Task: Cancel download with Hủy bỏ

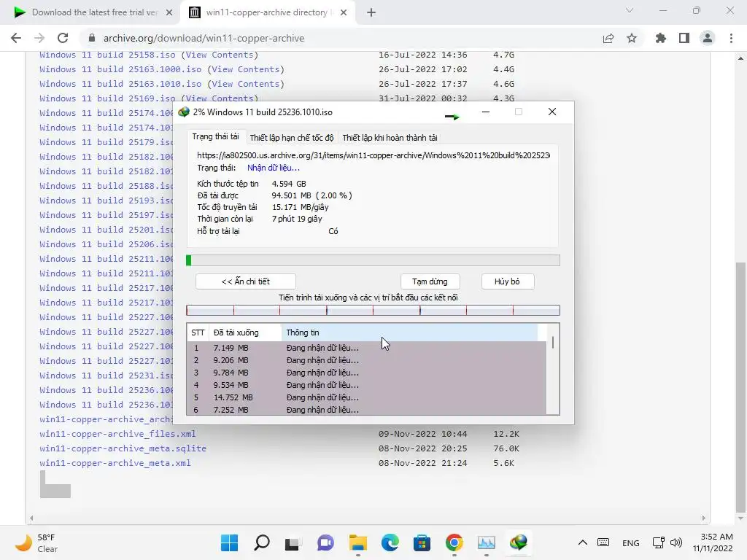Action: click(x=508, y=281)
